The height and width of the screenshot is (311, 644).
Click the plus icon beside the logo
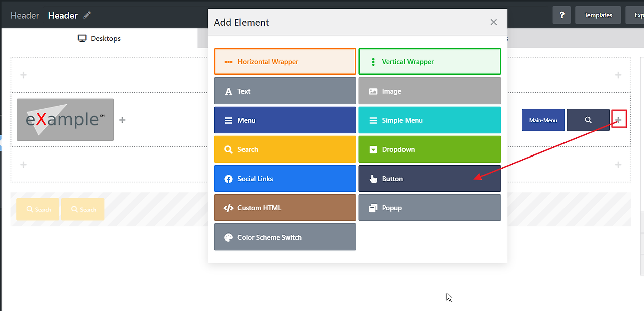122,120
